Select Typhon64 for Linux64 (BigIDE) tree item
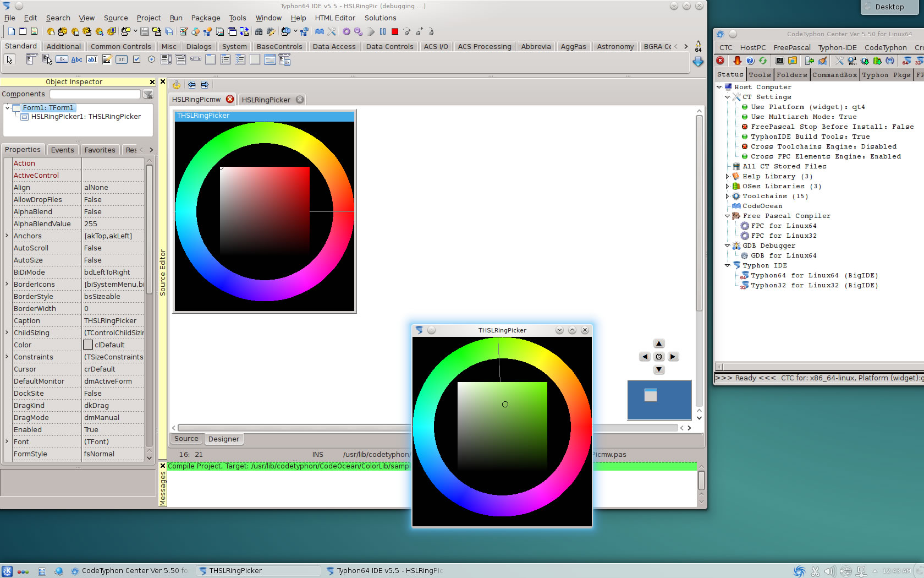The height and width of the screenshot is (578, 924). (x=814, y=275)
